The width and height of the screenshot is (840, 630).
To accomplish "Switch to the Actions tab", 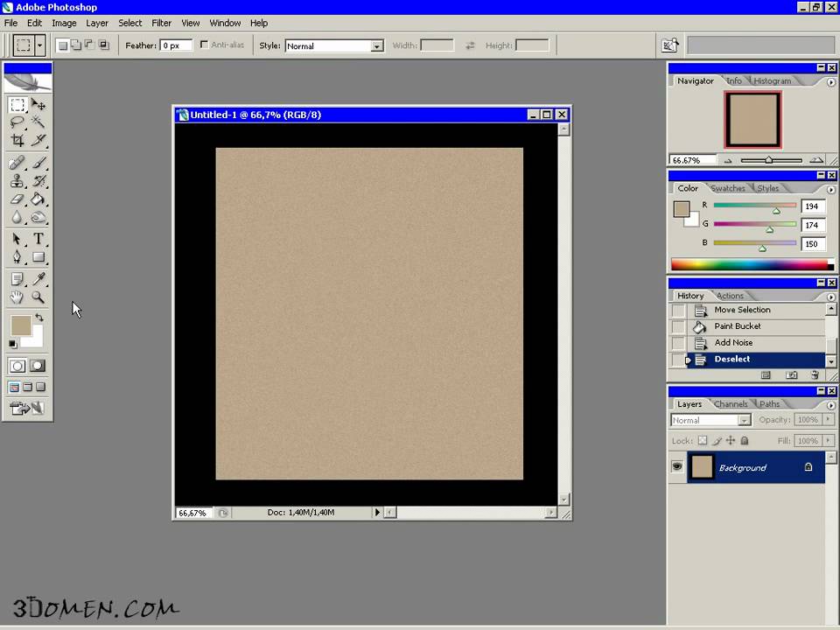I will pos(730,296).
